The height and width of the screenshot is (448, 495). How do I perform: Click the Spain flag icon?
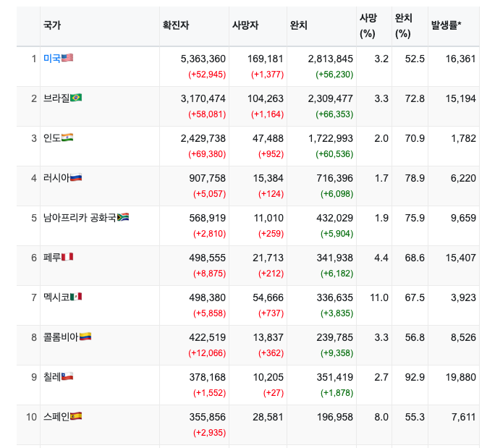pos(76,416)
